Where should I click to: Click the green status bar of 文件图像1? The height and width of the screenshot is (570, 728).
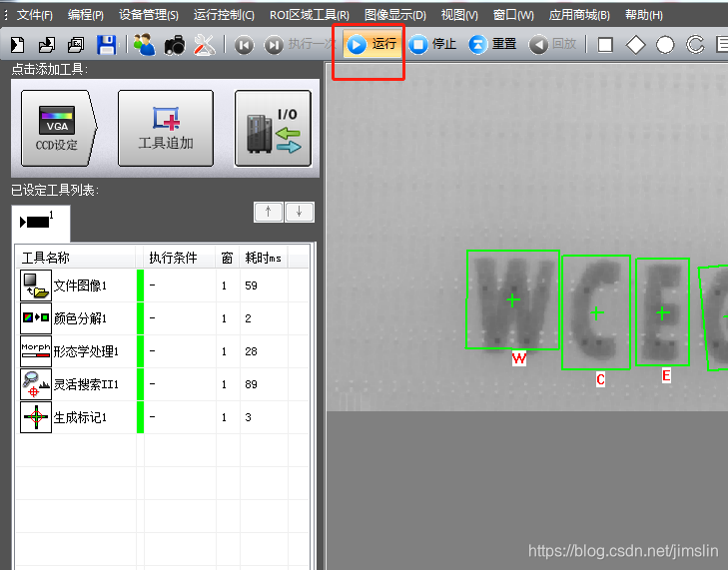pos(140,285)
